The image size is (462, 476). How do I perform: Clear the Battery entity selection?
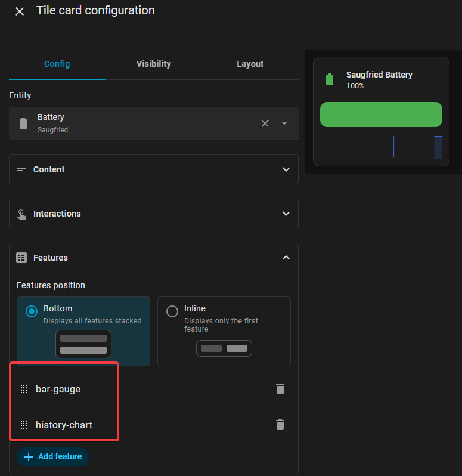pos(265,123)
